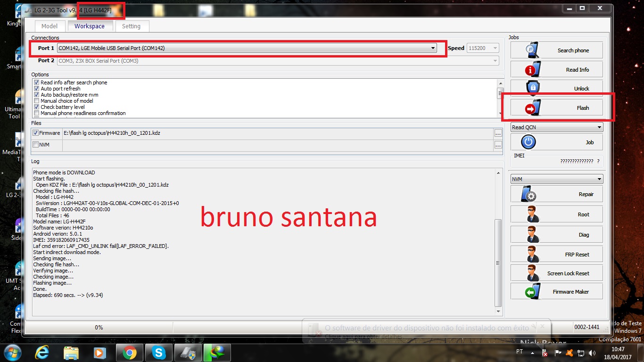This screenshot has width=644, height=362.
Task: Open the Action Center flag icon
Action: point(557,353)
